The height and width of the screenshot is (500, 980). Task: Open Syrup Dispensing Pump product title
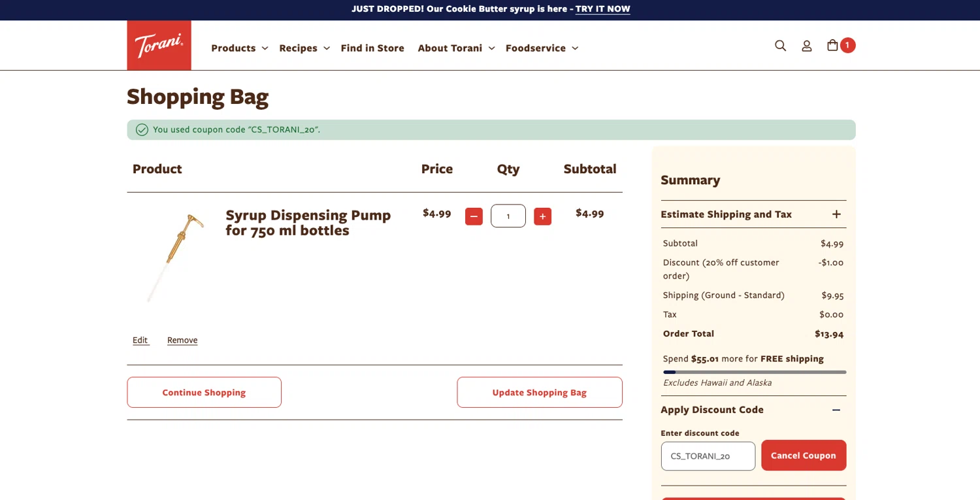[x=308, y=223]
